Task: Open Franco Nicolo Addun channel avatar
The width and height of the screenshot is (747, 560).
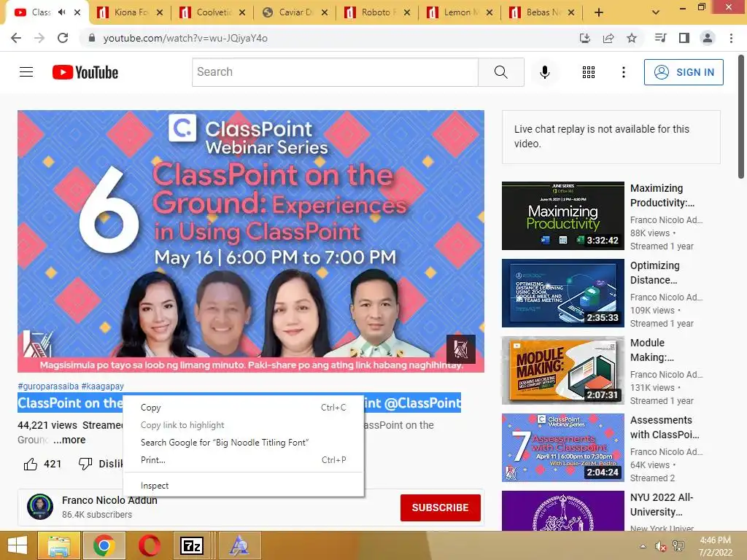Action: pos(40,507)
